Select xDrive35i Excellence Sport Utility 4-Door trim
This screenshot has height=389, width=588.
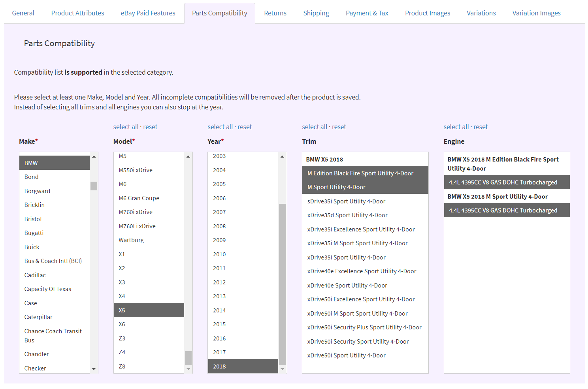(365, 229)
